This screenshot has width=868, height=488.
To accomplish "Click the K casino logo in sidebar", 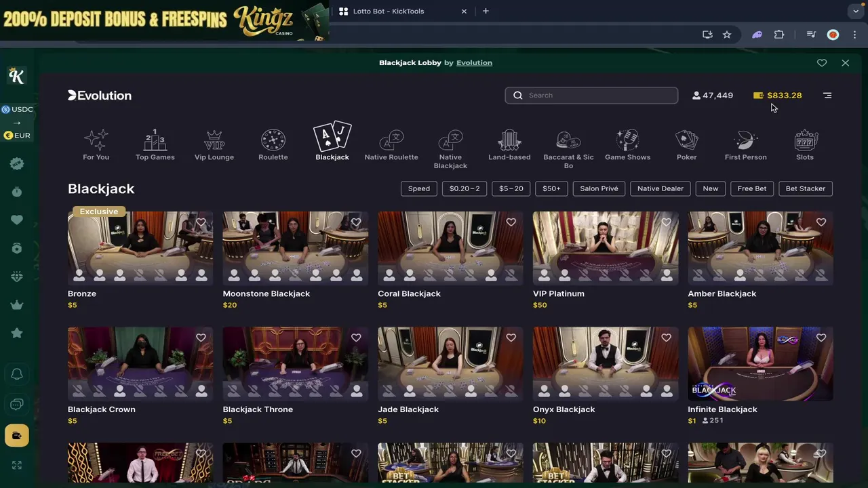I will (17, 76).
